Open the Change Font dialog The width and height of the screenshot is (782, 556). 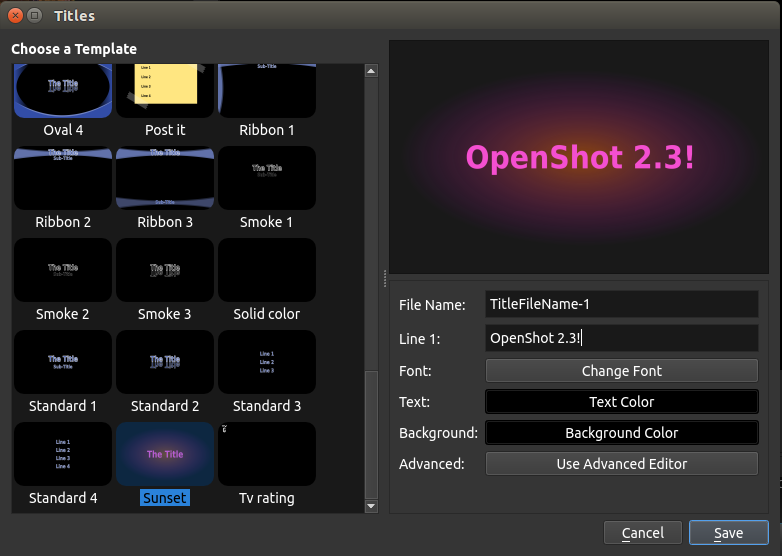(x=621, y=371)
